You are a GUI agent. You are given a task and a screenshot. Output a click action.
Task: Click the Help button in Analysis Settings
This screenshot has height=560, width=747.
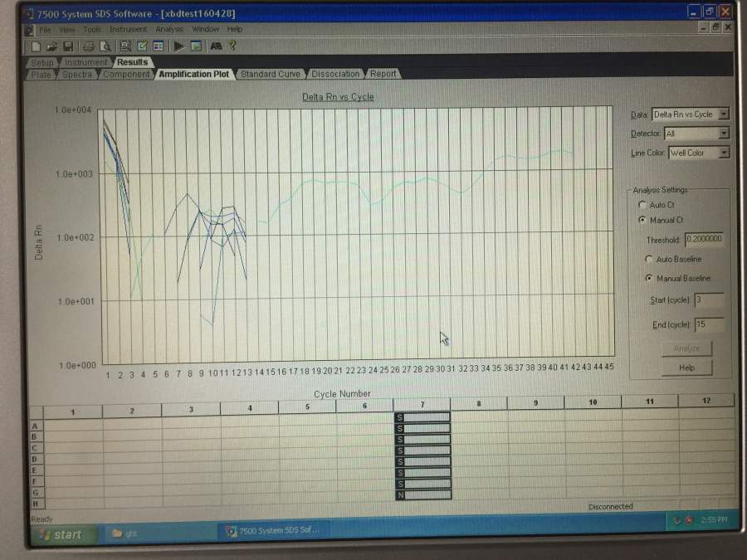686,368
